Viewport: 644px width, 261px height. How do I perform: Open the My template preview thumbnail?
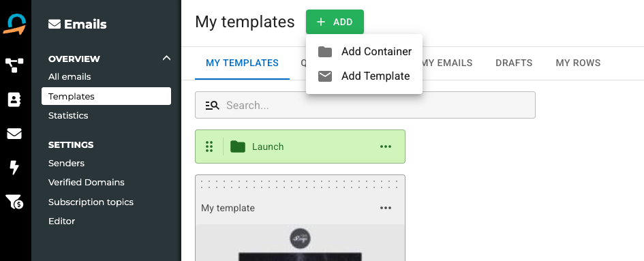tap(301, 243)
